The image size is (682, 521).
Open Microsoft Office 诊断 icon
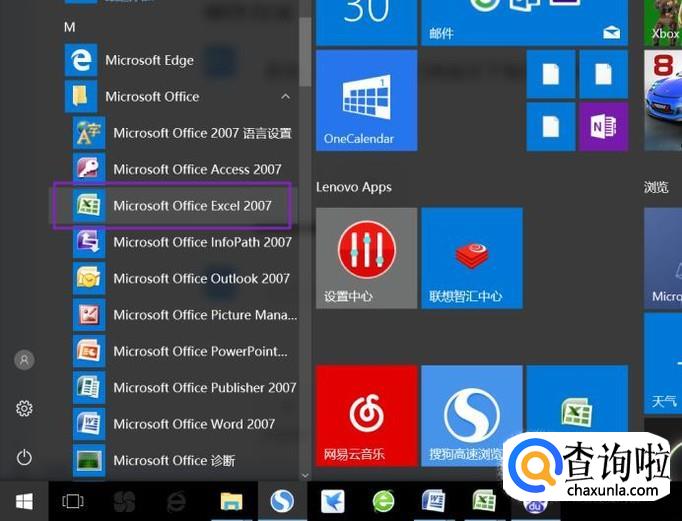pos(89,460)
